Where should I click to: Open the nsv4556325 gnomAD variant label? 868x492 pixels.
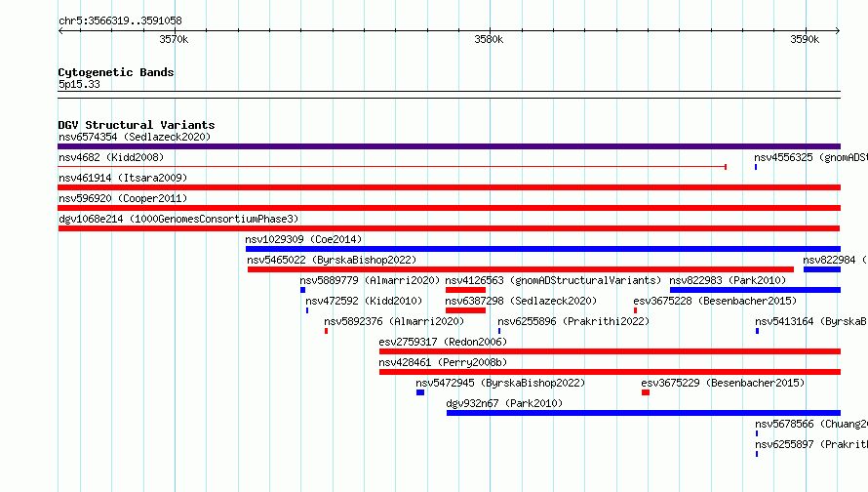tap(811, 157)
